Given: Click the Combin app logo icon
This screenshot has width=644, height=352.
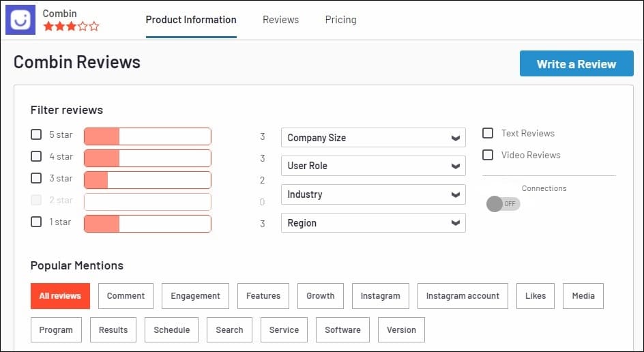Looking at the screenshot, I should pyautogui.click(x=20, y=20).
